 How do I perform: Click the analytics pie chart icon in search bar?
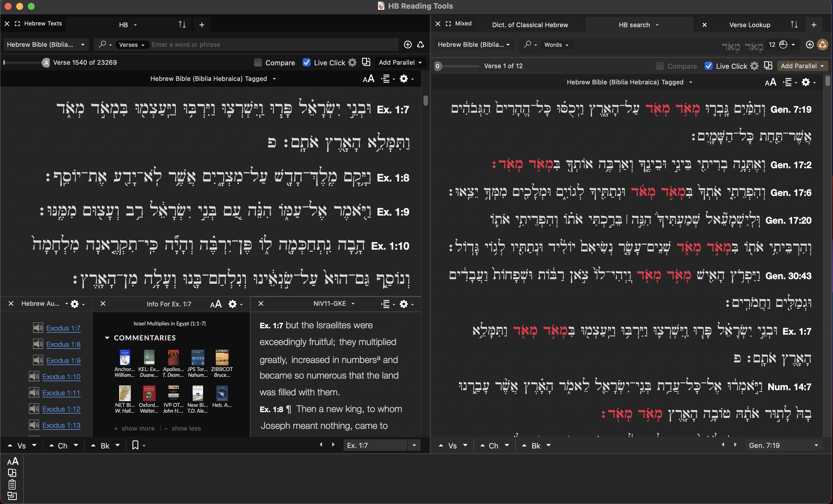click(x=783, y=45)
